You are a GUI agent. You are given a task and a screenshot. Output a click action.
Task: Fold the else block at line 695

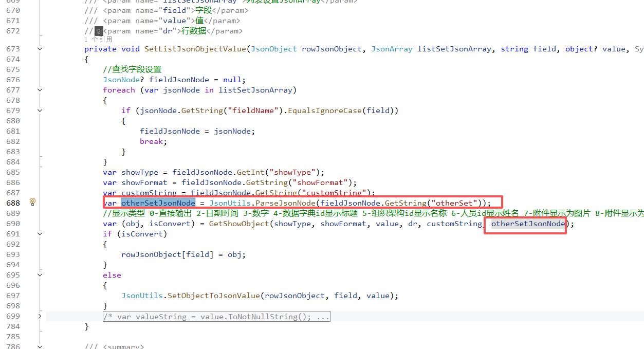[x=40, y=275]
